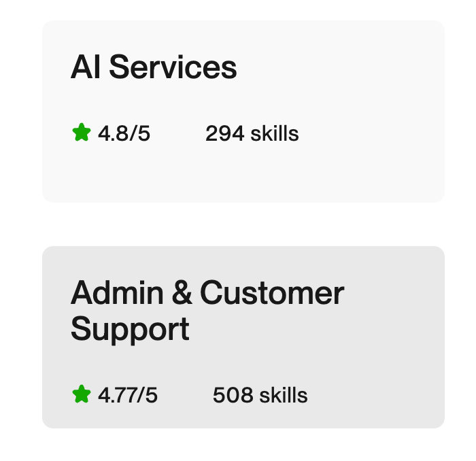Click the word skills in Admin card
Image resolution: width=476 pixels, height=461 pixels.
(x=283, y=395)
